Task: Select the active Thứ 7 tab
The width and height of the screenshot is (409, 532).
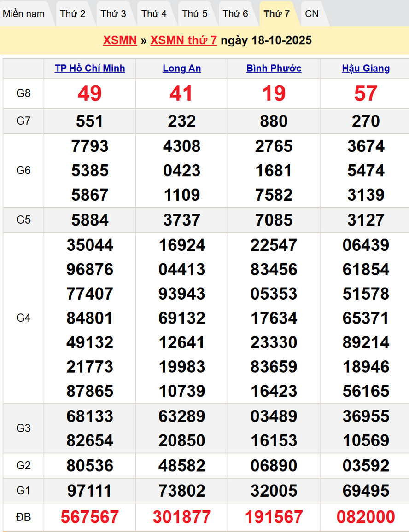Action: pos(277,14)
